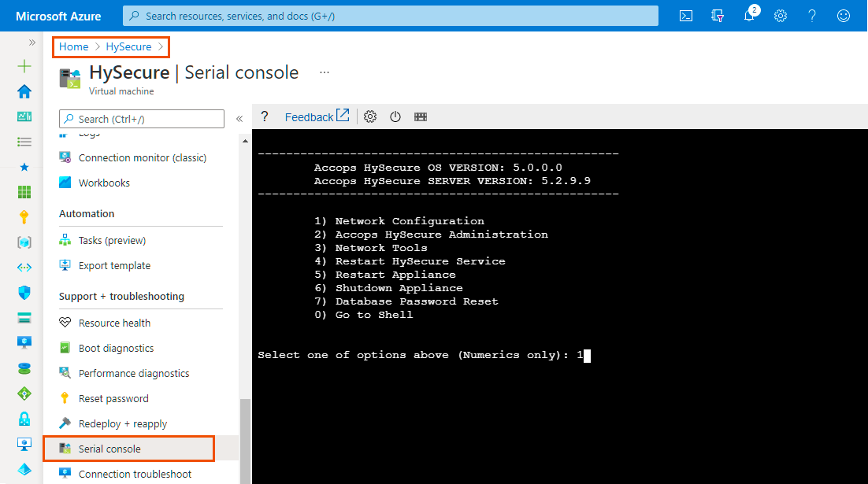Click the scroll up arrow of resource menu

coord(245,141)
